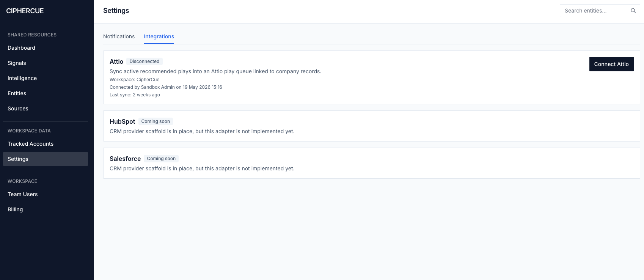The image size is (644, 280).
Task: Click Salesforce's Coming soon badge
Action: click(x=161, y=159)
